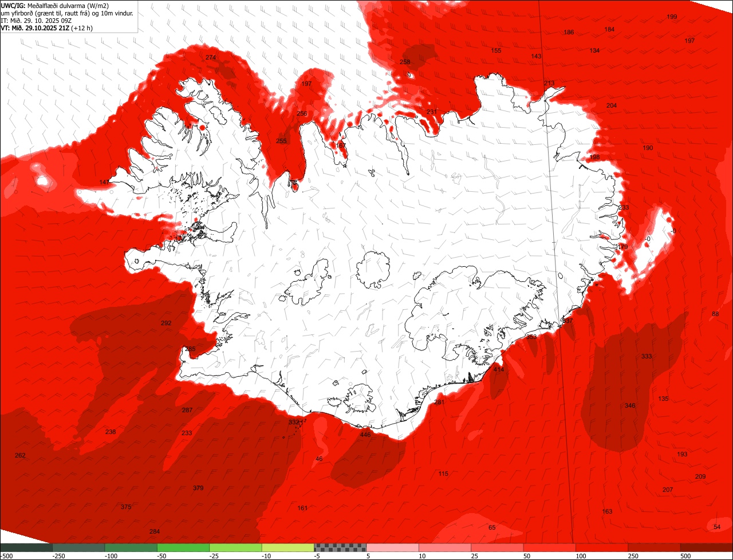
Task: Click the value 88 at the right edge
Action: [715, 314]
